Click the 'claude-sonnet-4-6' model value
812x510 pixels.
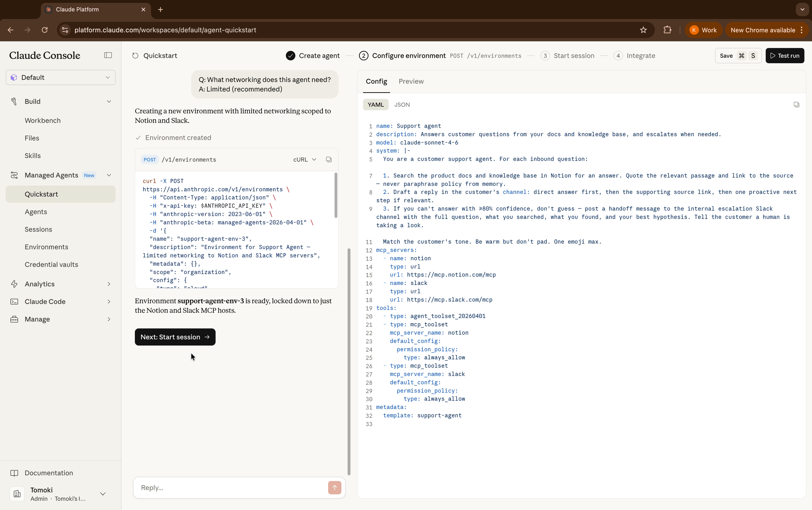tap(429, 142)
